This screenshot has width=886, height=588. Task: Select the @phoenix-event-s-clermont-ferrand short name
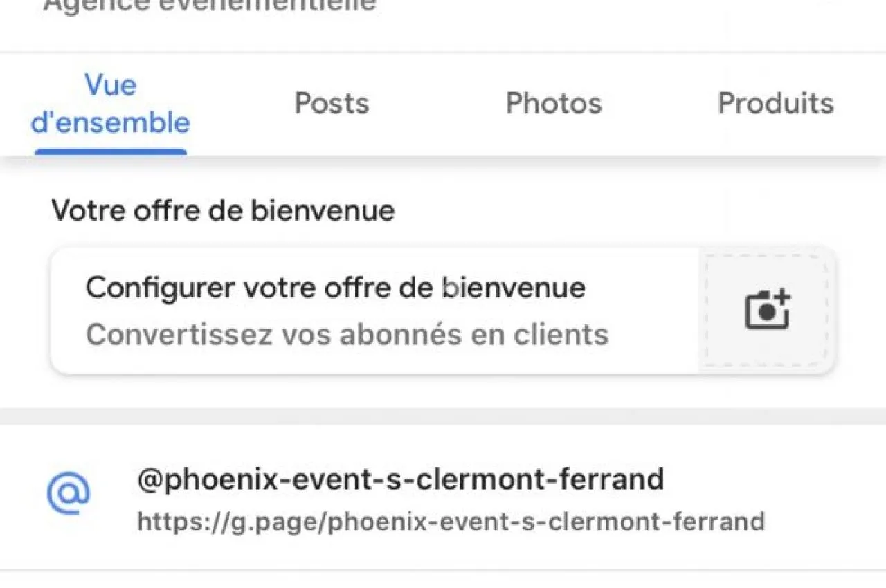click(x=401, y=479)
